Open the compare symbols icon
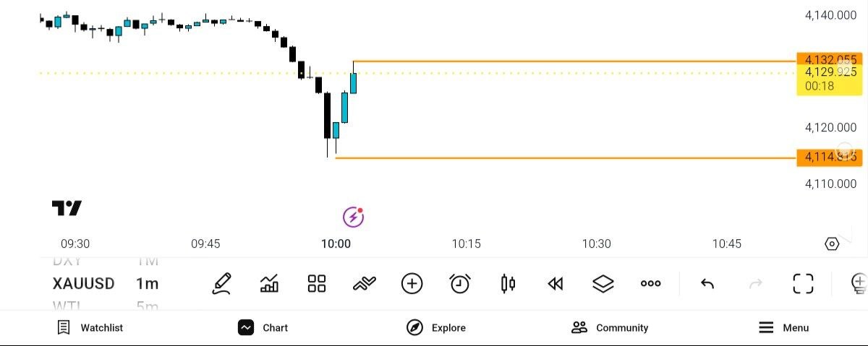 tap(364, 284)
